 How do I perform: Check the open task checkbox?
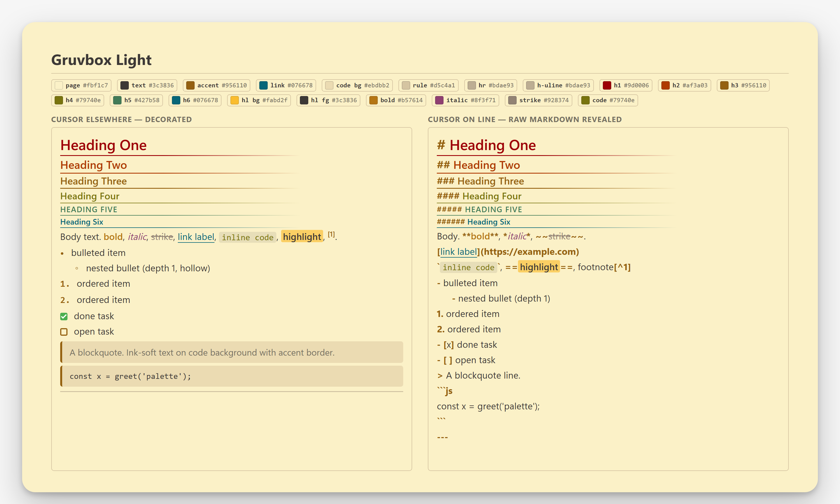(x=64, y=332)
